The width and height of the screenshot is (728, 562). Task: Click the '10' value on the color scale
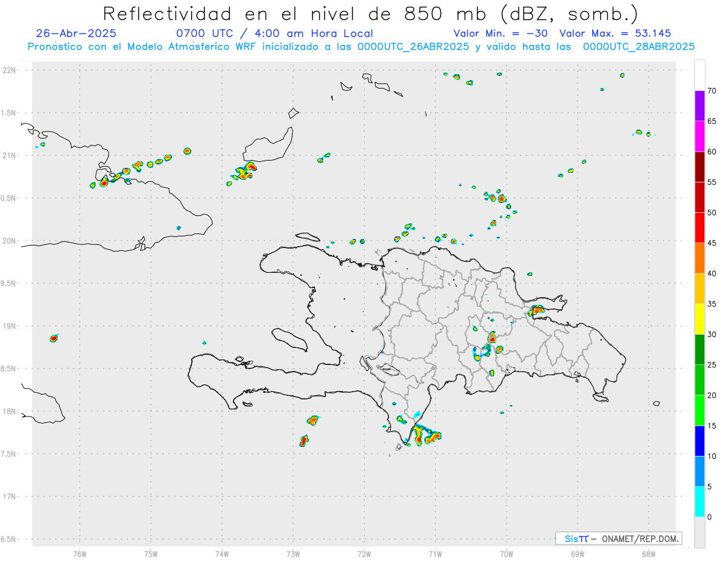click(x=712, y=457)
